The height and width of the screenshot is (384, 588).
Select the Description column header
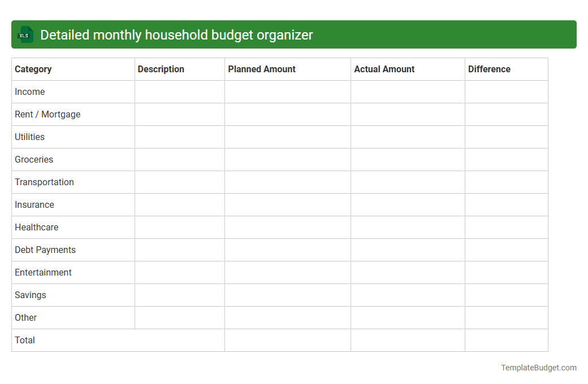tap(161, 69)
